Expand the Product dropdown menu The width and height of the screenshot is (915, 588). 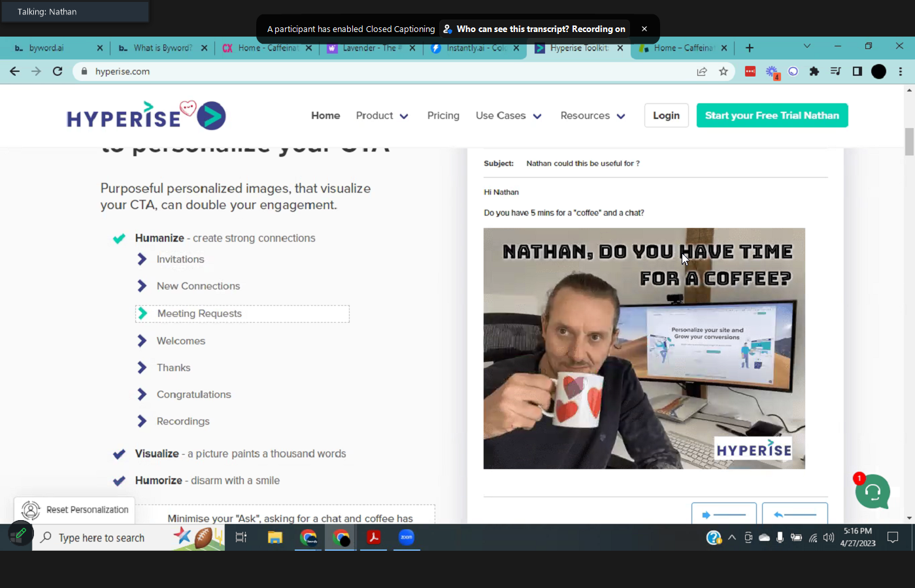click(x=382, y=116)
